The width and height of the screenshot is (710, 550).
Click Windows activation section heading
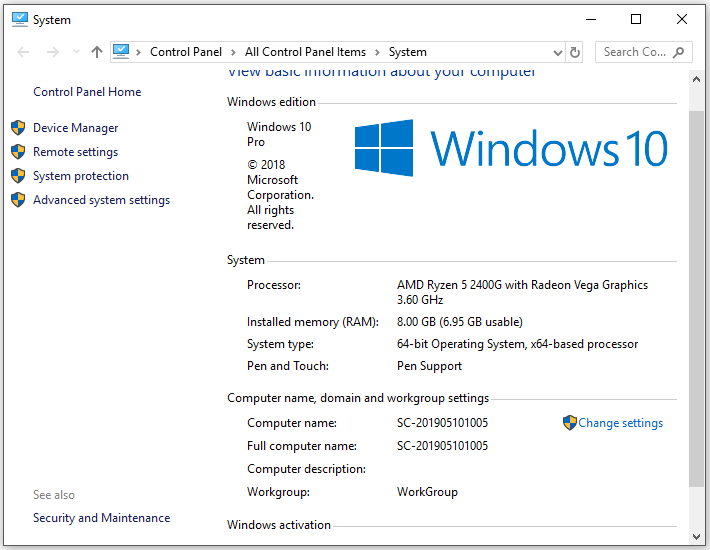point(278,525)
